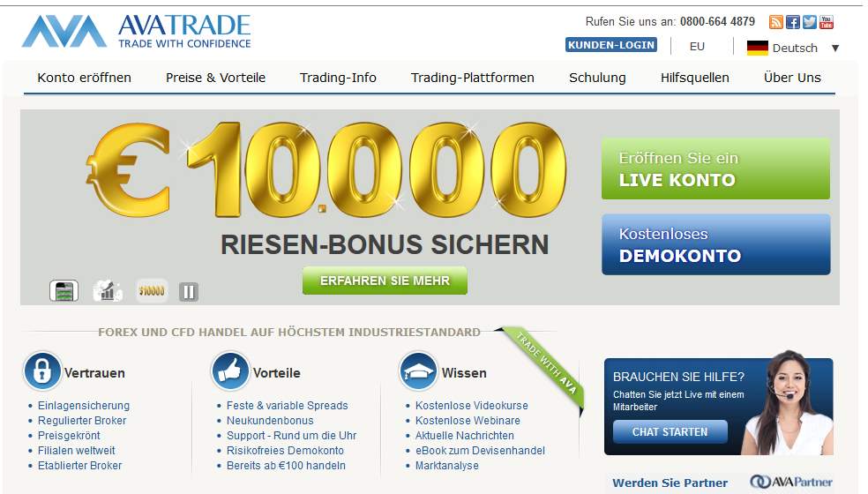Open the Preisgekrönt link
Screen dimensions: 868x494
click(x=69, y=435)
